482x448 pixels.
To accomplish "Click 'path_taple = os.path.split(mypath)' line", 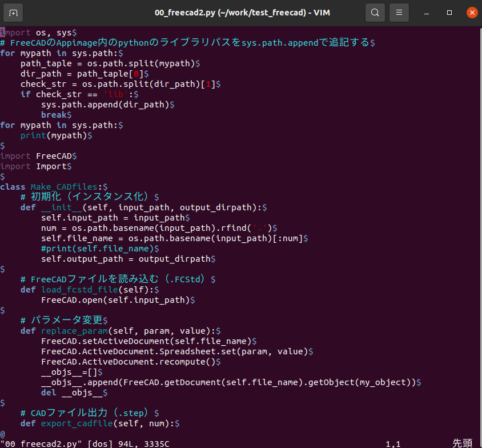I will [x=110, y=63].
